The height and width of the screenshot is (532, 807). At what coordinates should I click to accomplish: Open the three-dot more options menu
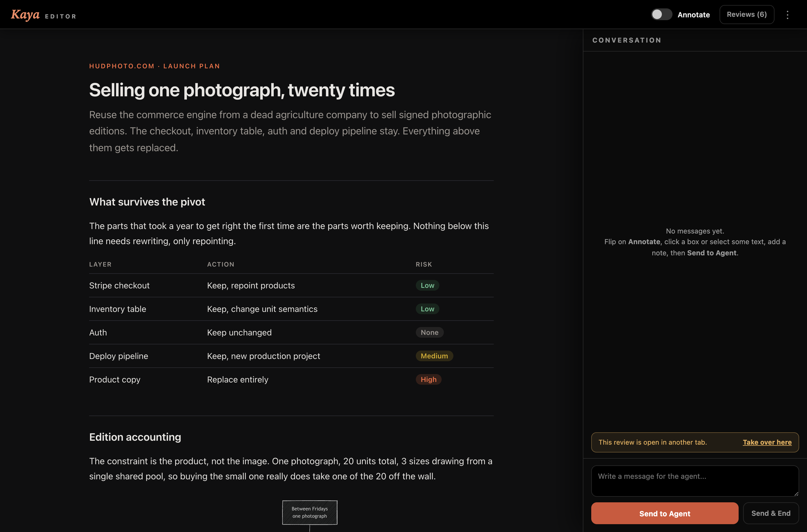click(787, 15)
